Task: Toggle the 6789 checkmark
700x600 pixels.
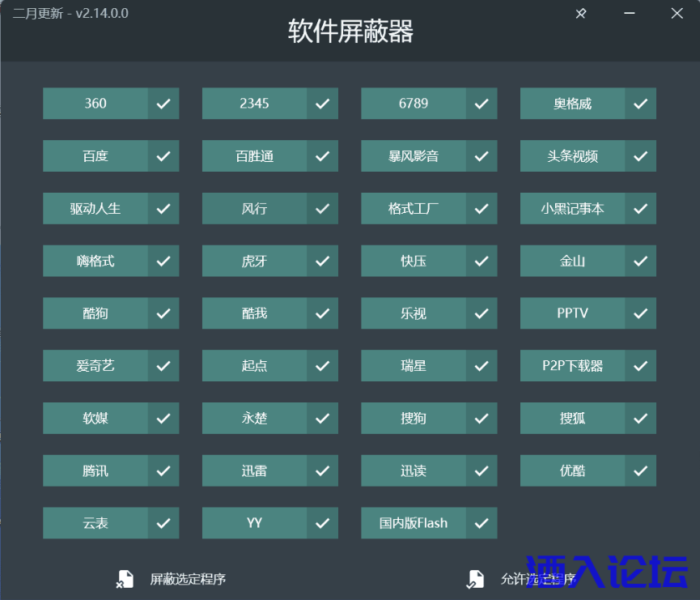Action: pyautogui.click(x=482, y=104)
